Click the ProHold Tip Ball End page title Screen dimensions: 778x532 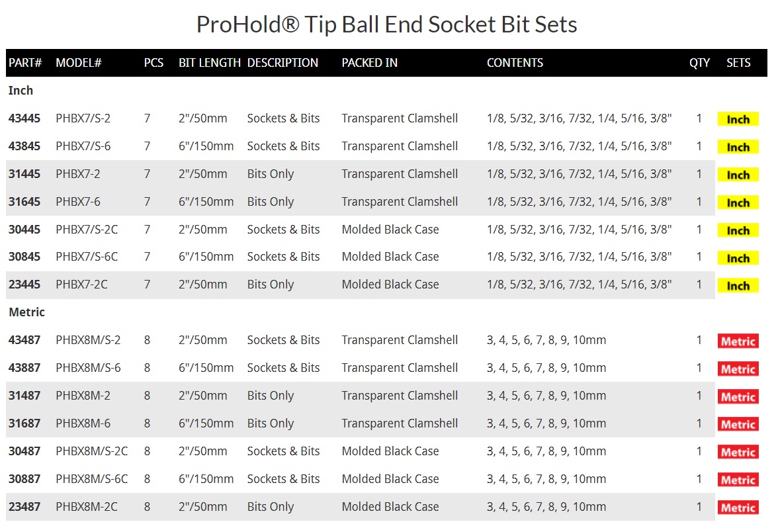(387, 24)
